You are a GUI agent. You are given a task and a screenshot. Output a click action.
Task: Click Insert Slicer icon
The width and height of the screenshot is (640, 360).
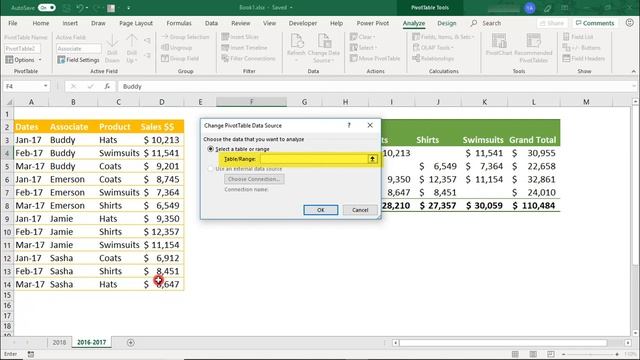coord(225,37)
